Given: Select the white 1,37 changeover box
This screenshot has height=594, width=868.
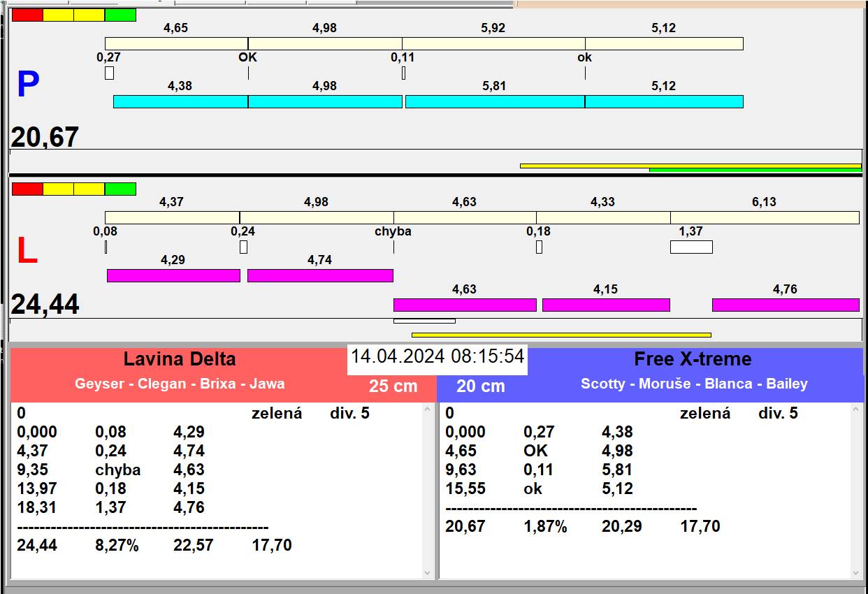Looking at the screenshot, I should [x=691, y=247].
